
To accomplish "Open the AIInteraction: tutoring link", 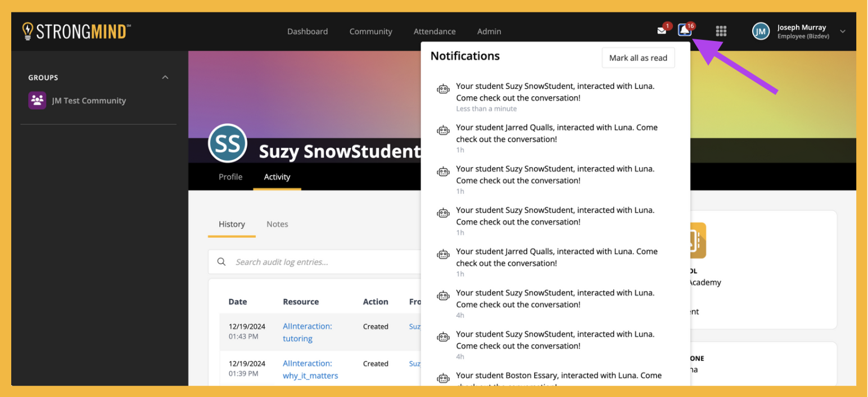I will [307, 332].
